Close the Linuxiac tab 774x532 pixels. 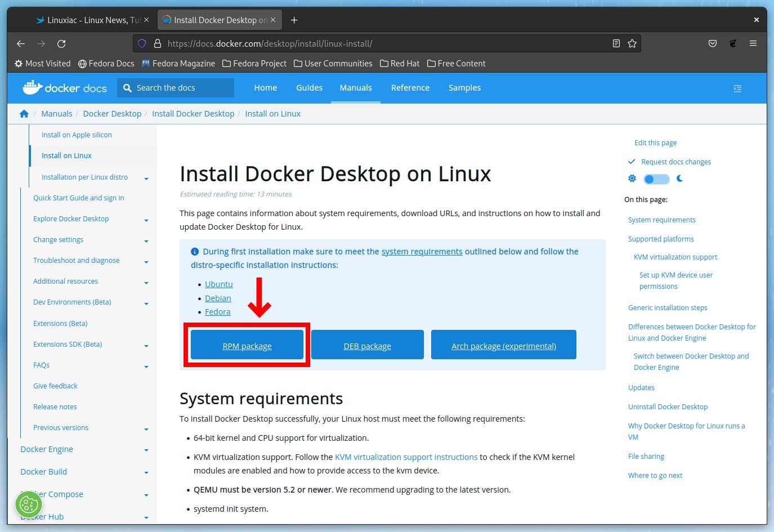click(146, 20)
